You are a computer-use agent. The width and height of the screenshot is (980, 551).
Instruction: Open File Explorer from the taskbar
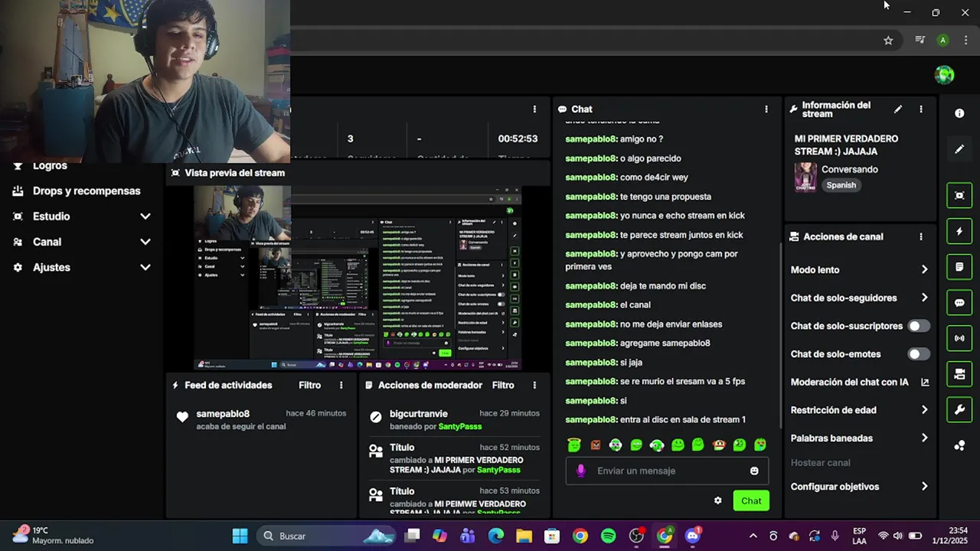point(524,536)
